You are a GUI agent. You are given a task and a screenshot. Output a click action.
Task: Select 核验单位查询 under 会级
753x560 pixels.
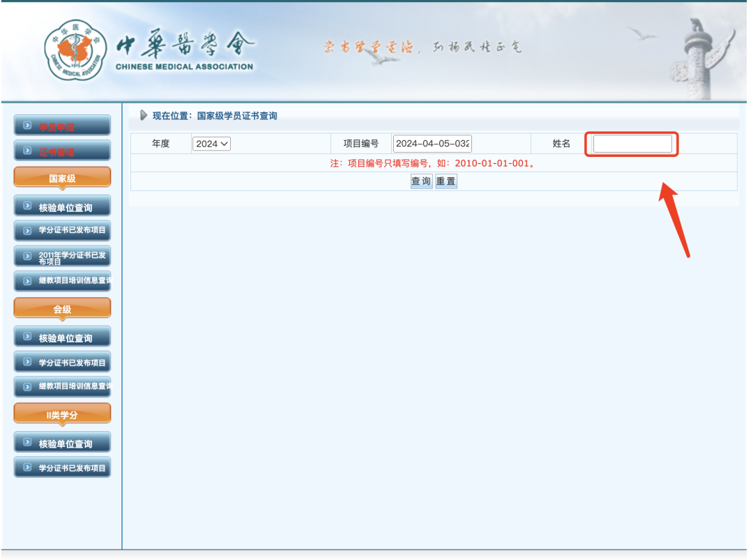(62, 336)
